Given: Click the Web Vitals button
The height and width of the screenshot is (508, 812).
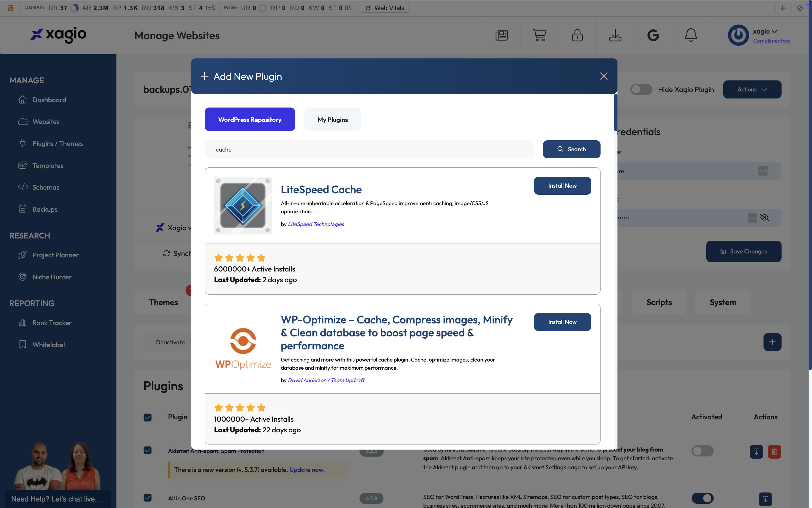Looking at the screenshot, I should point(385,8).
